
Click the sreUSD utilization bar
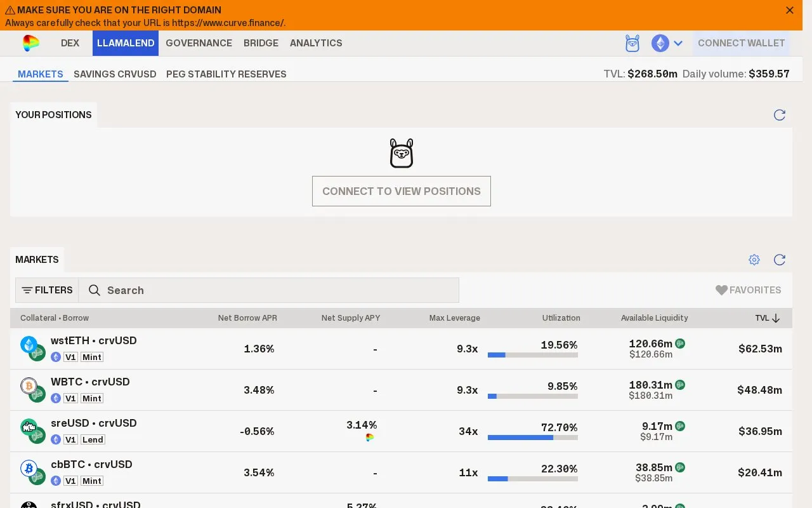(x=533, y=438)
